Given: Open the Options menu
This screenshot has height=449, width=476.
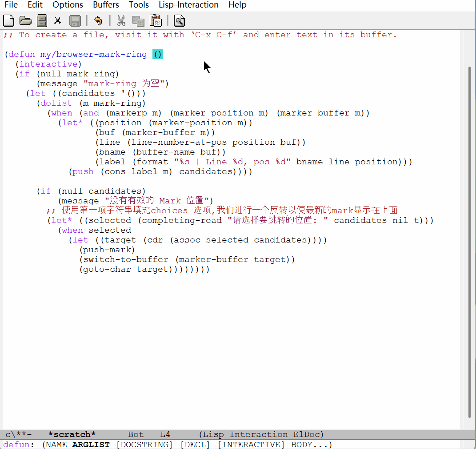Looking at the screenshot, I should tap(68, 5).
